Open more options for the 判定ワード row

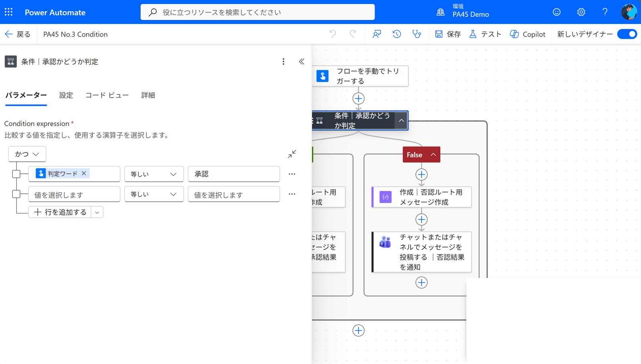(292, 174)
